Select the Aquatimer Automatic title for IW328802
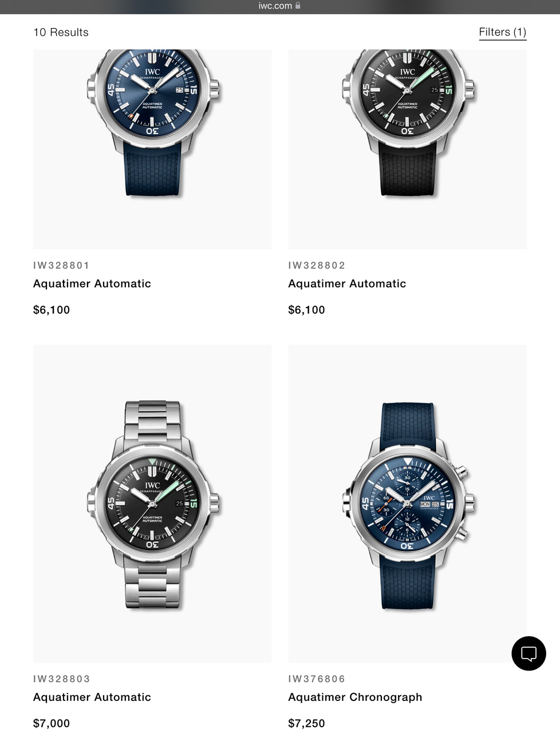 347,283
